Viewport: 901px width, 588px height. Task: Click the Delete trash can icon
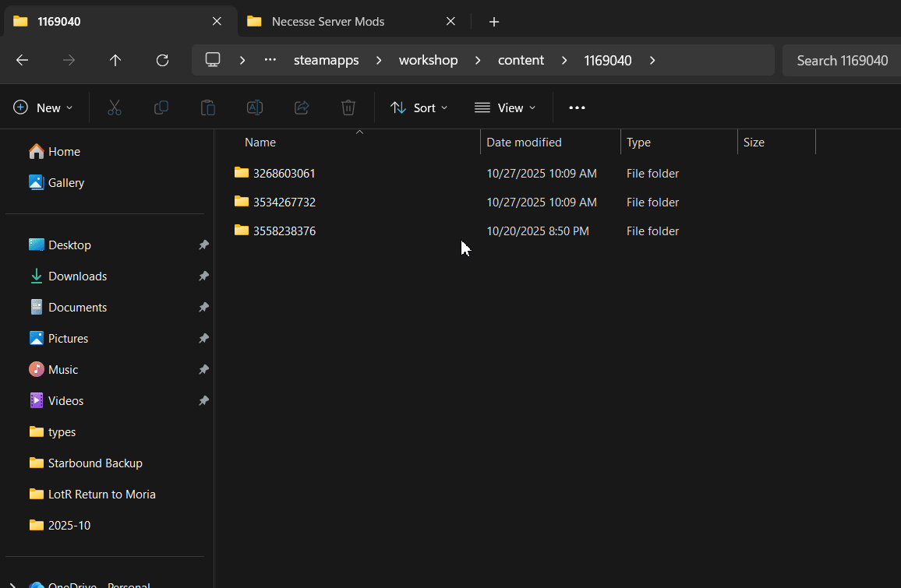point(348,107)
